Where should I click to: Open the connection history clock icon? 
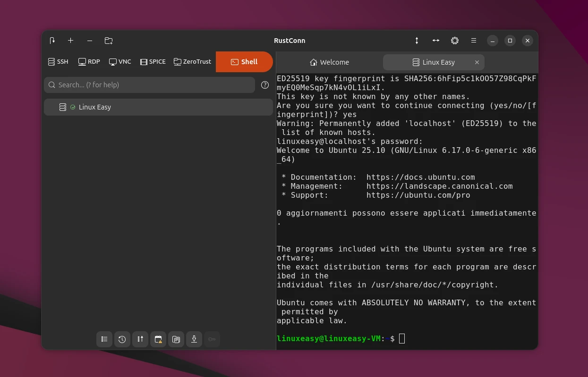click(x=122, y=339)
